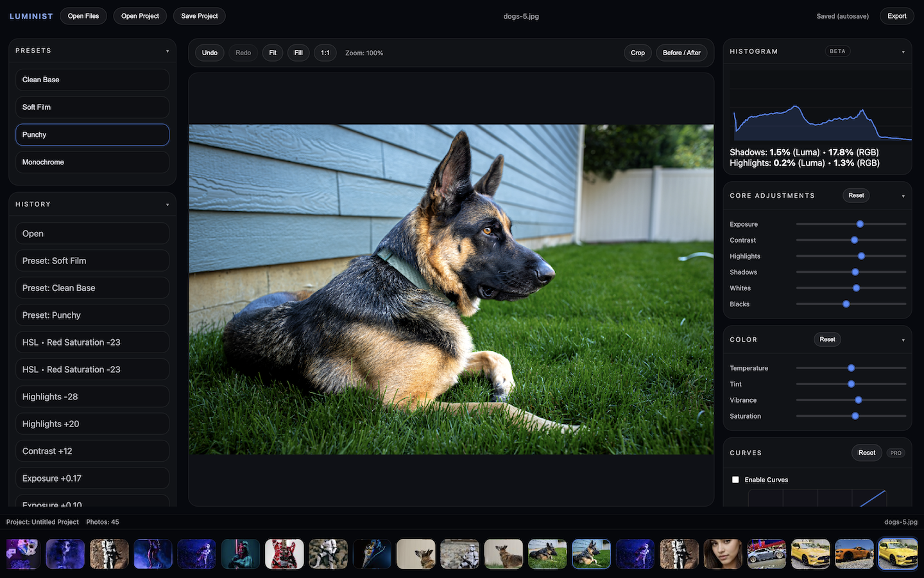Viewport: 924px width, 578px height.
Task: Collapse the Color panel arrow
Action: [903, 340]
